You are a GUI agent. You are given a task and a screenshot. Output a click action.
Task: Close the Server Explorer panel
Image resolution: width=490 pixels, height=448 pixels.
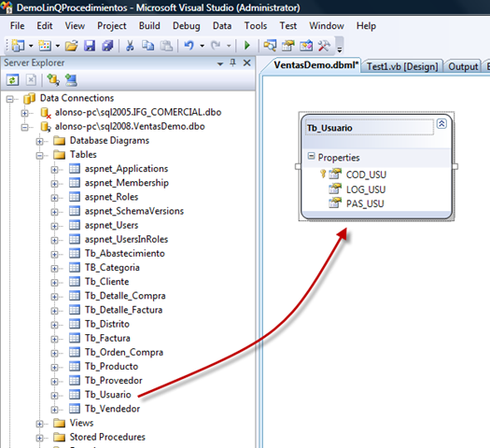point(247,63)
